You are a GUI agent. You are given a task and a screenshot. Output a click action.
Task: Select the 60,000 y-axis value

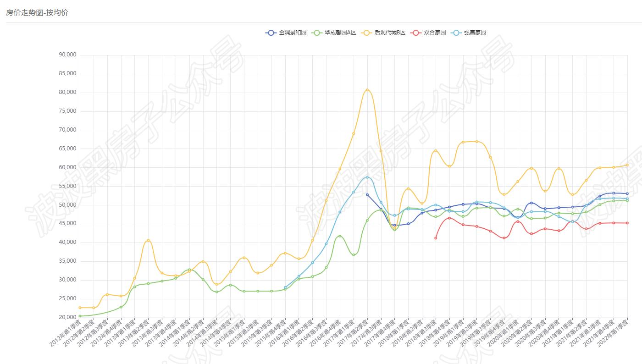click(67, 168)
